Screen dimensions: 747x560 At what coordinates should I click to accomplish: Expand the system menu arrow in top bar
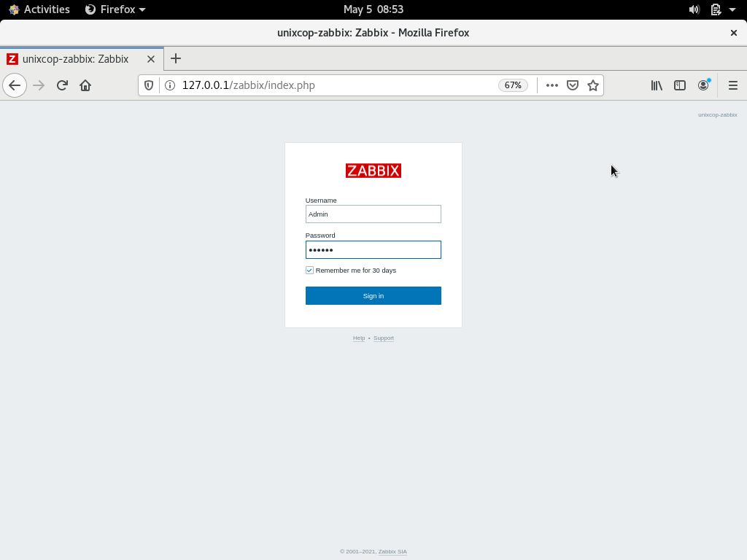732,9
